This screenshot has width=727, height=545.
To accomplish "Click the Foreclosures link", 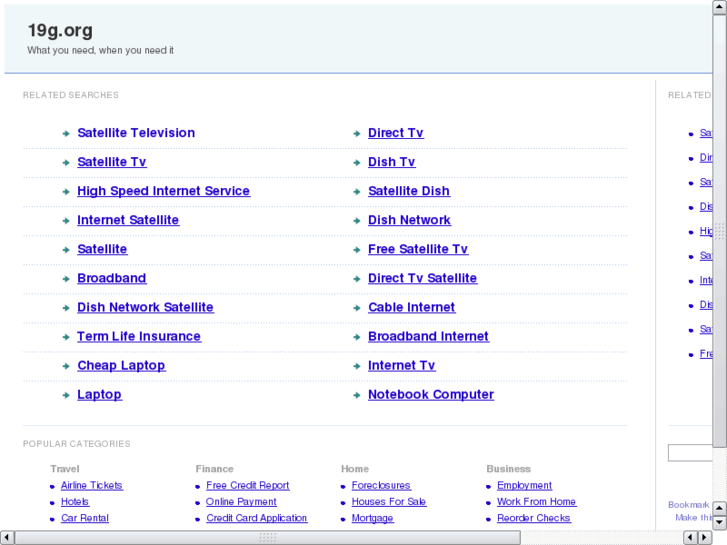I will tap(381, 486).
